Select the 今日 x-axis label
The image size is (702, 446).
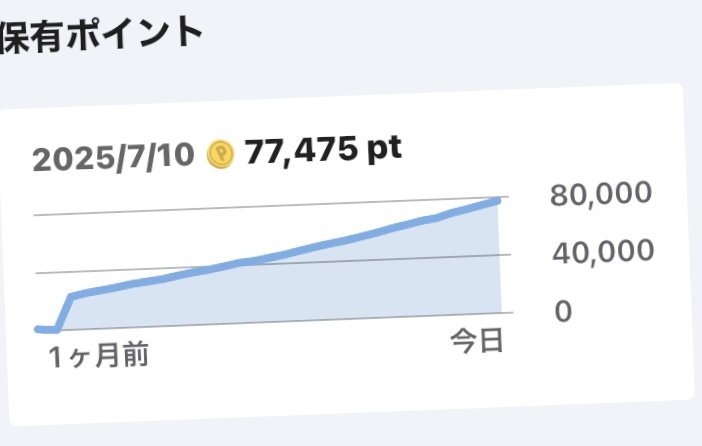[475, 341]
